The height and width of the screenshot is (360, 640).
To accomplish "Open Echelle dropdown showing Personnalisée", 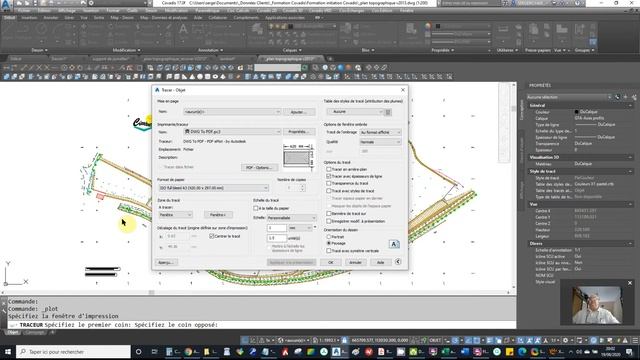I will (291, 218).
